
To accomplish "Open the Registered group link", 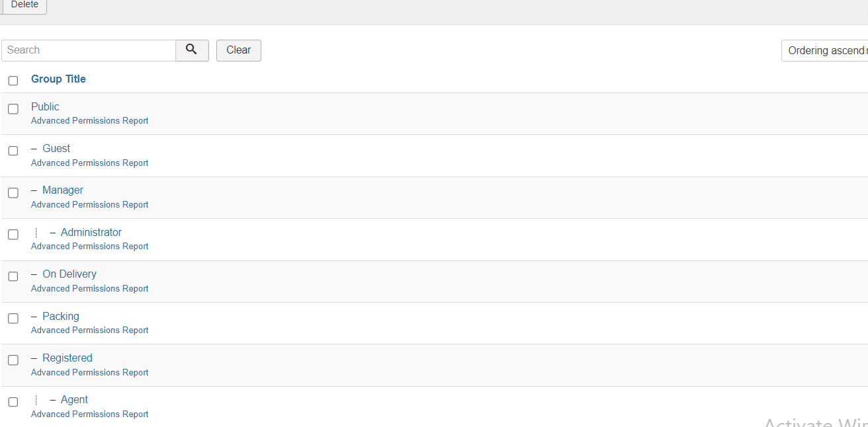I will [x=67, y=358].
